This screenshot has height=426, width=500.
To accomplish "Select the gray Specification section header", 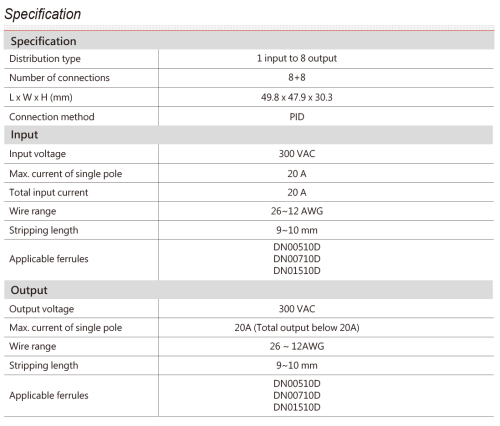I will (249, 41).
